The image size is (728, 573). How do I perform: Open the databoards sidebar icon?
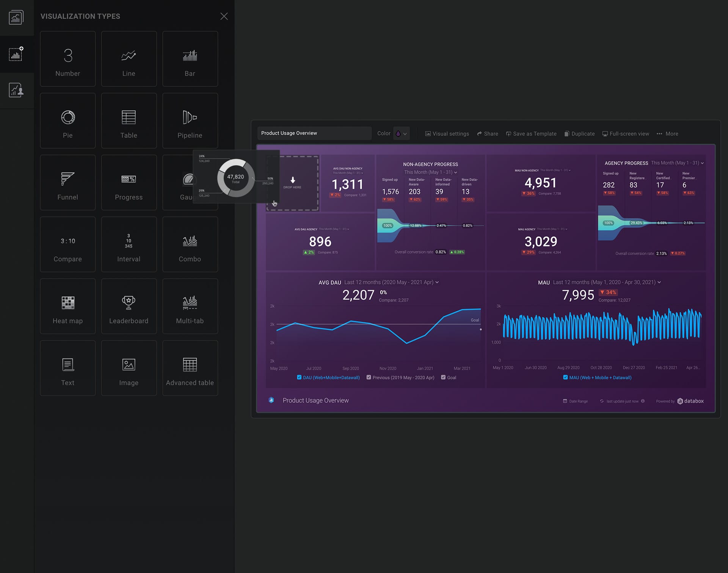(16, 17)
